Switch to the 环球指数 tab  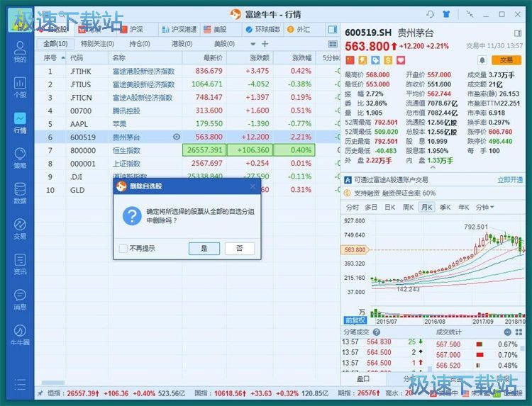point(263,30)
